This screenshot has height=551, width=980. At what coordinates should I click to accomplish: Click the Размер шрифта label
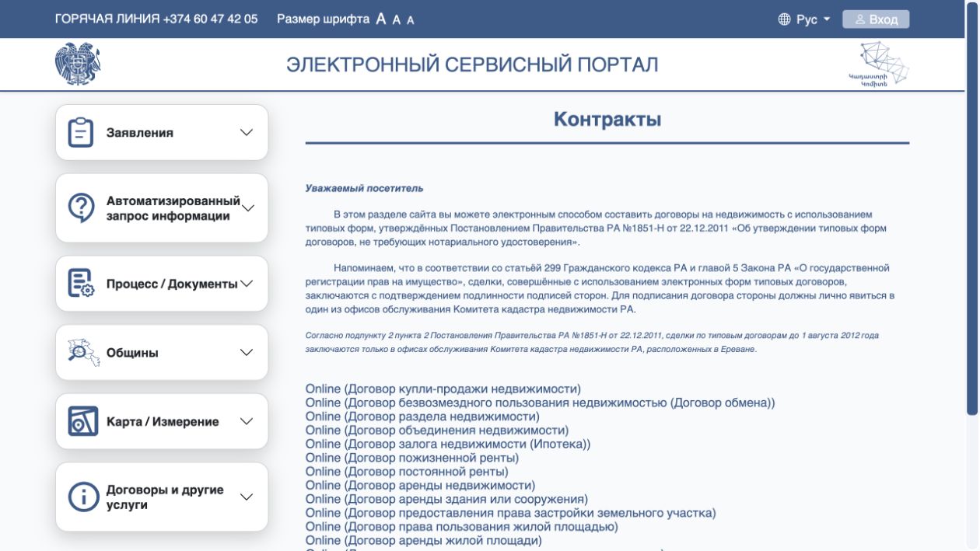323,19
